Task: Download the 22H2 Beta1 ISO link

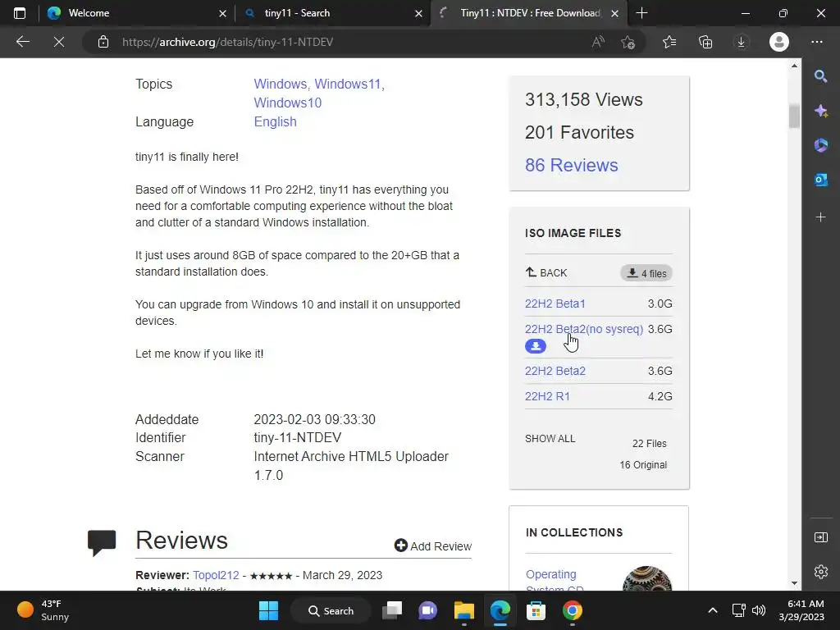Action: click(x=555, y=304)
